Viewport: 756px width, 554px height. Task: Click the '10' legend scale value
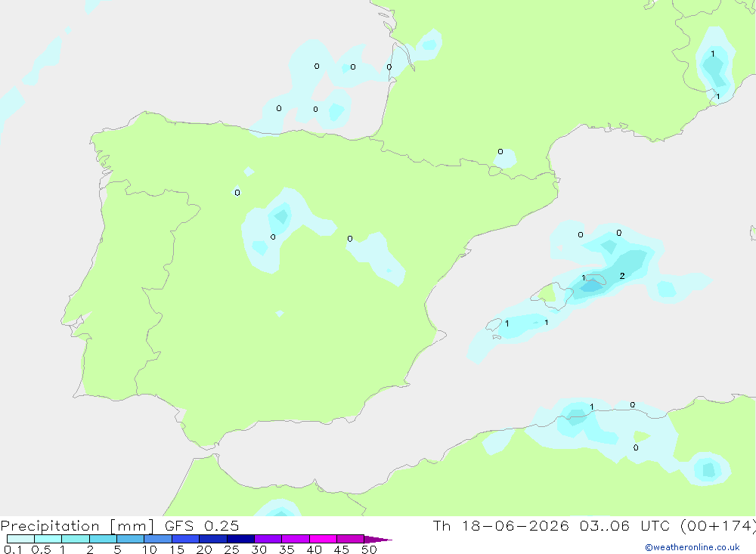(x=150, y=549)
